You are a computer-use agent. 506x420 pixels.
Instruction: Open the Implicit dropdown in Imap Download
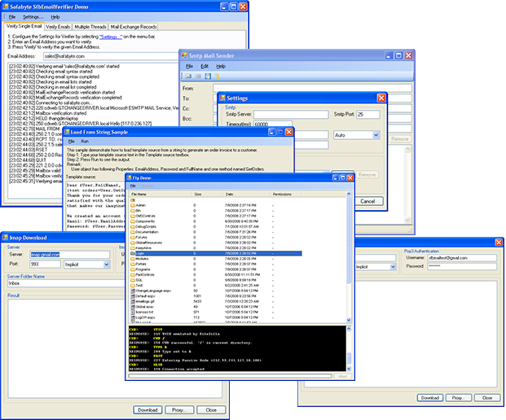pos(106,265)
